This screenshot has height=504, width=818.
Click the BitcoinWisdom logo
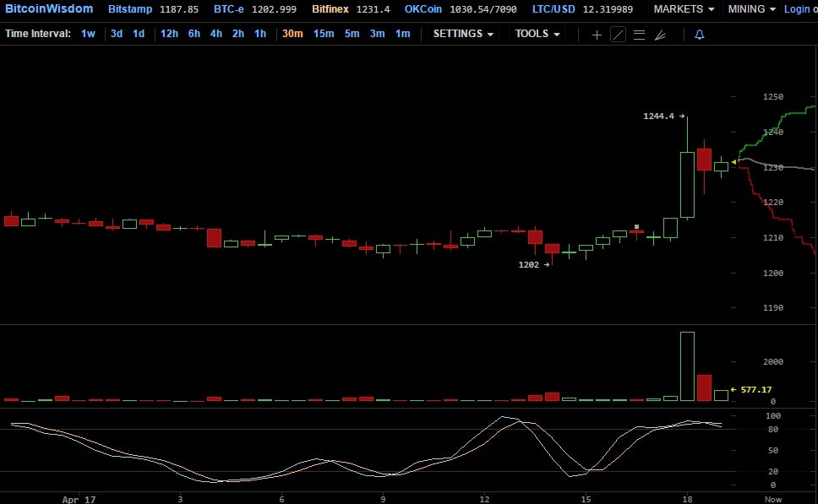pyautogui.click(x=48, y=9)
